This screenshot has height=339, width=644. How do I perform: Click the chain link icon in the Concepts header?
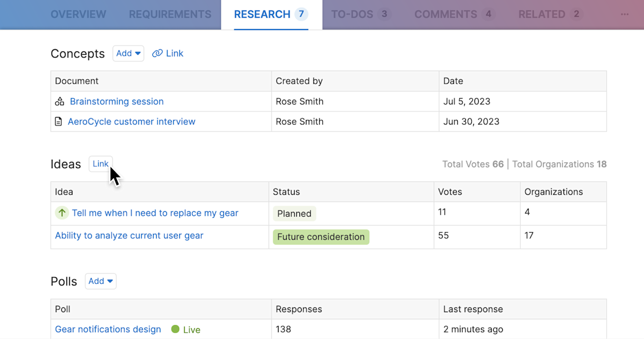coord(157,53)
